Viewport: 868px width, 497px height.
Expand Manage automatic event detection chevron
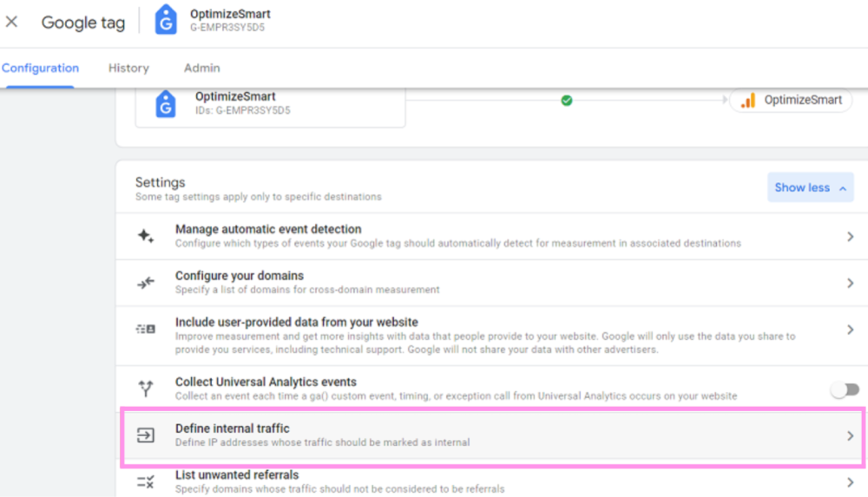[x=851, y=237]
